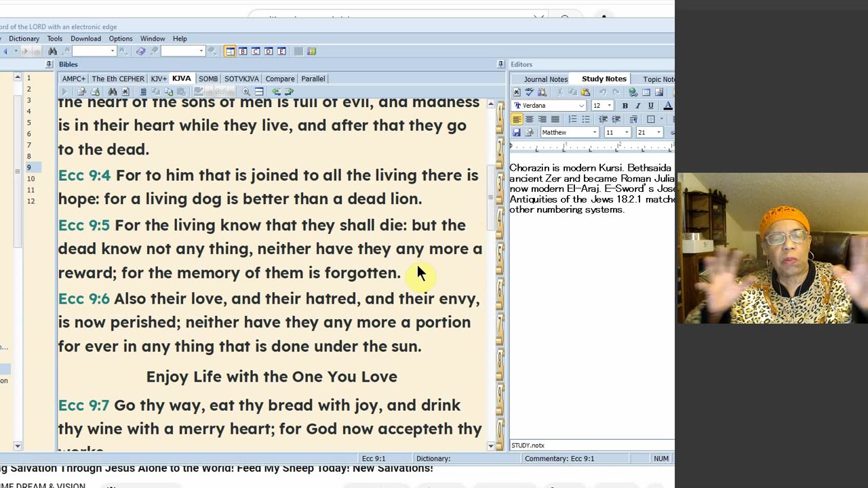Switch to the SOMB Bible tab
Screen dimensions: 868x488
point(208,79)
